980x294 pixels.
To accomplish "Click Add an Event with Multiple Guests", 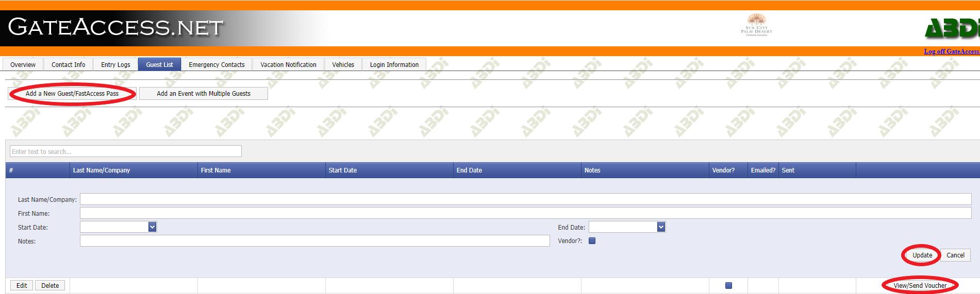I will tap(204, 94).
